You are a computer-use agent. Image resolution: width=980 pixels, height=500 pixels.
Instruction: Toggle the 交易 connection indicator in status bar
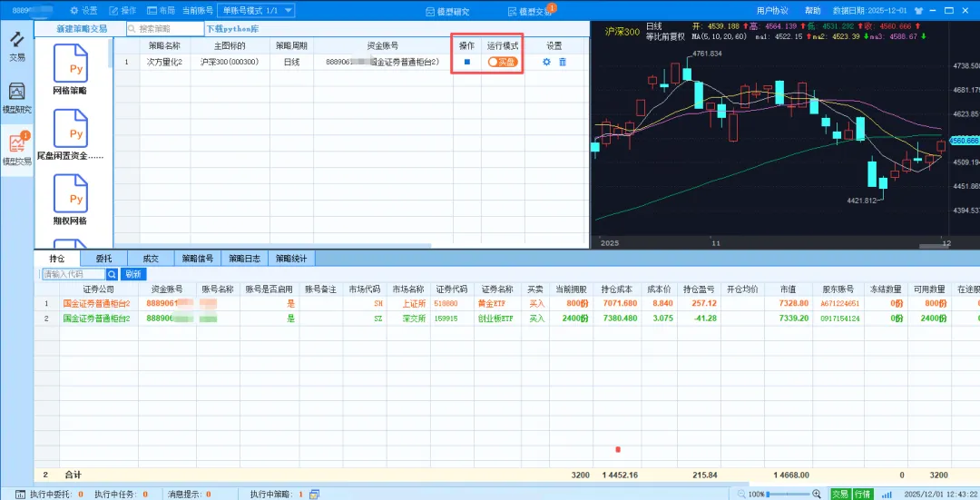coord(840,494)
